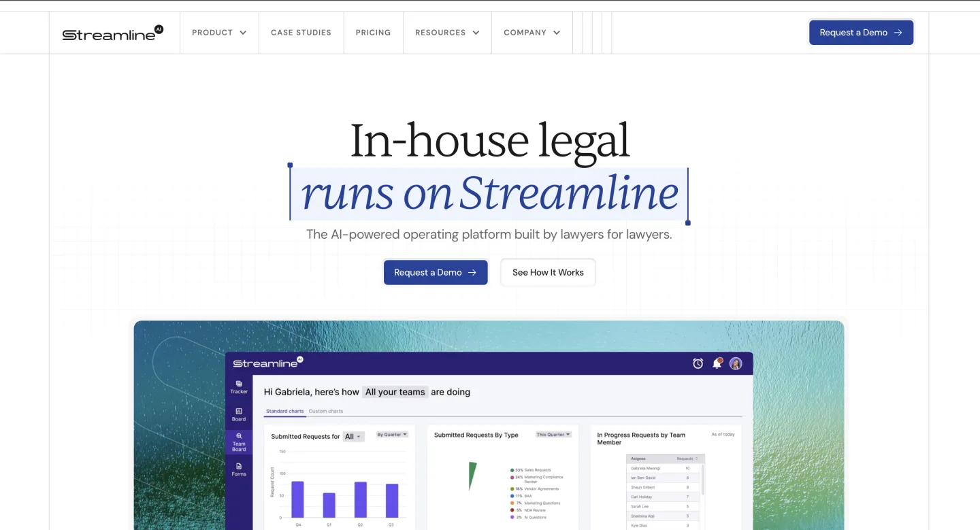The width and height of the screenshot is (980, 530).
Task: Expand the Resources menu chevron
Action: (x=476, y=33)
